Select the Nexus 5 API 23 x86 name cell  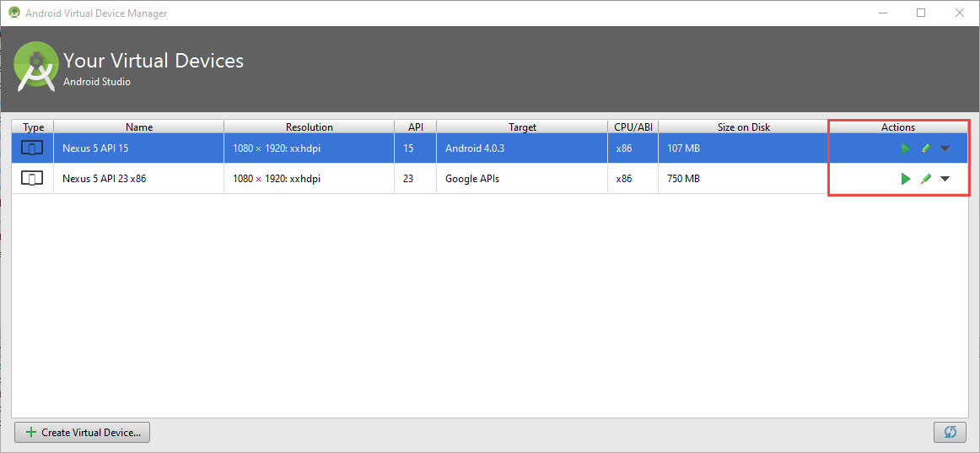click(x=139, y=179)
